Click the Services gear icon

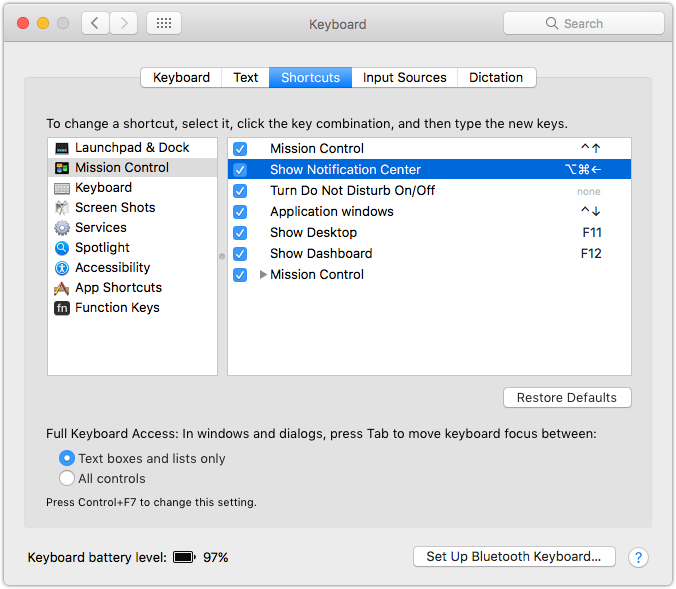[62, 228]
